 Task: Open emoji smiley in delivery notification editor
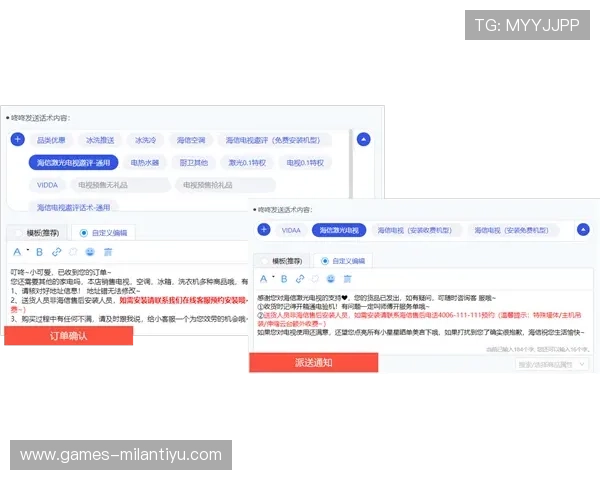point(331,279)
